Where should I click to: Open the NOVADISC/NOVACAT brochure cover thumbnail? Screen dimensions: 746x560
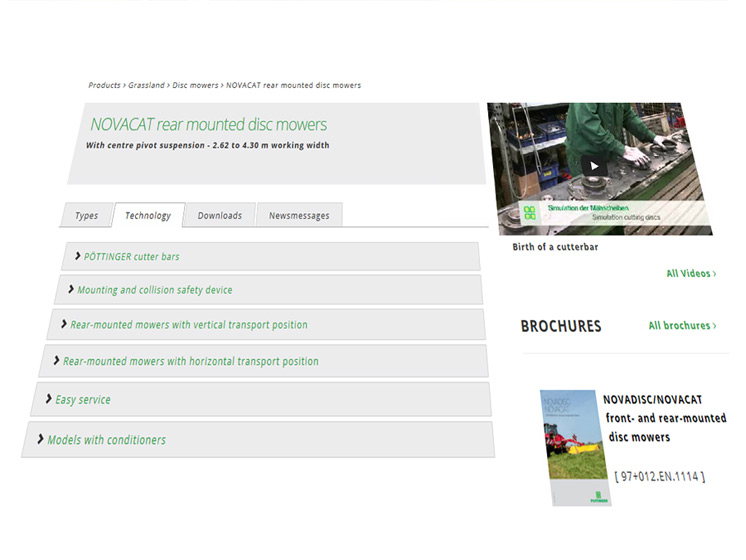(x=576, y=448)
